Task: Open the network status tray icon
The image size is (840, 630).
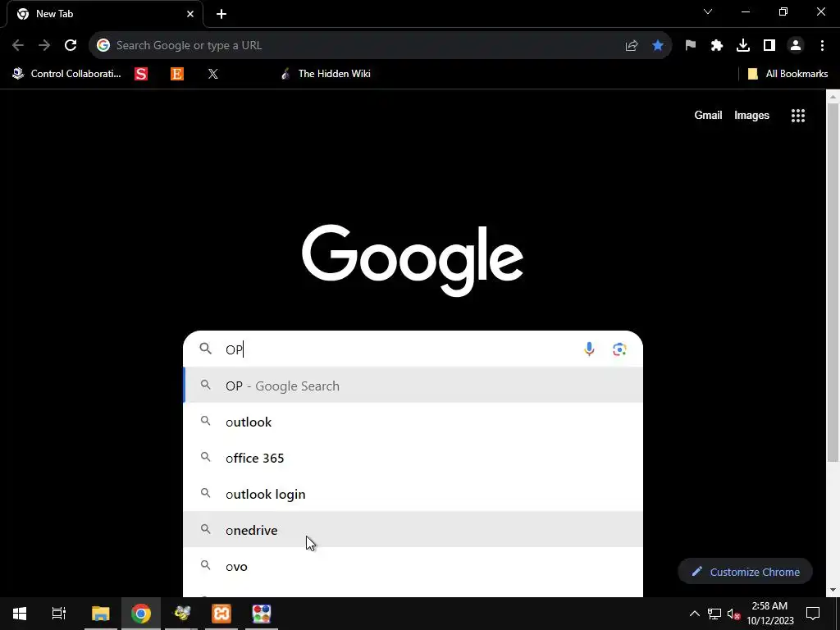Action: [714, 614]
